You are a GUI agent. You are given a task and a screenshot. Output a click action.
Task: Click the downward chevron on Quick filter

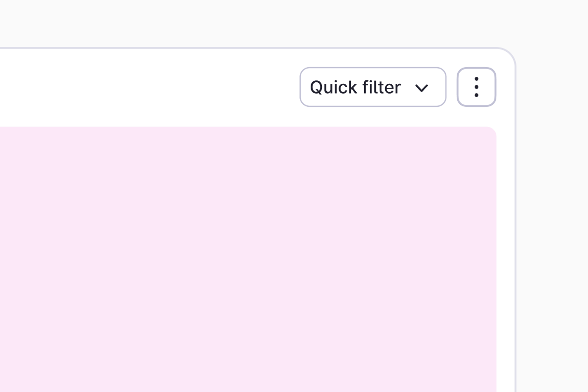(x=422, y=88)
